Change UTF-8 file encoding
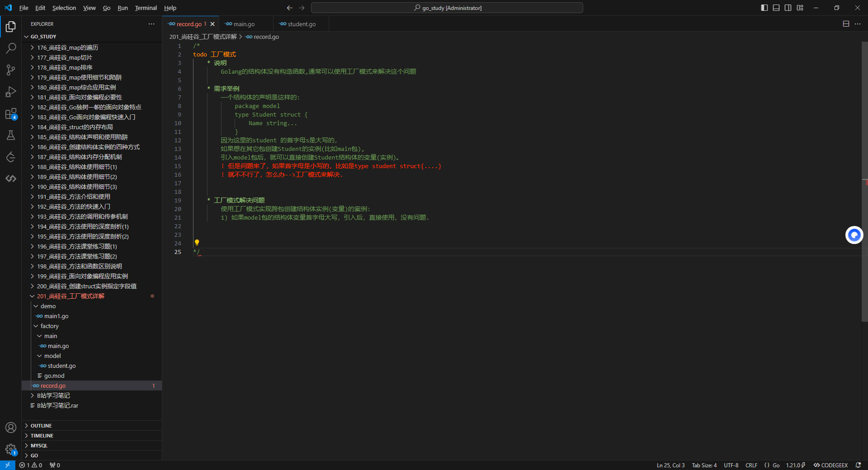Viewport: 868px width, 470px height. pyautogui.click(x=731, y=465)
